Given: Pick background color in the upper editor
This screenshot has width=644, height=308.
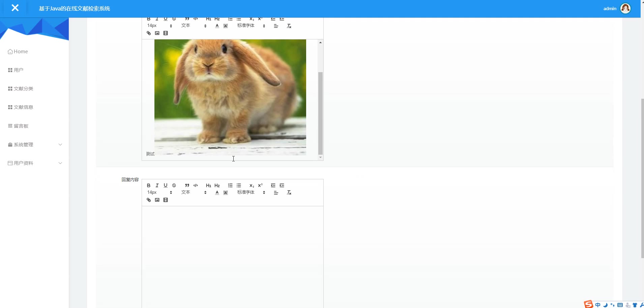Looking at the screenshot, I should tap(226, 26).
